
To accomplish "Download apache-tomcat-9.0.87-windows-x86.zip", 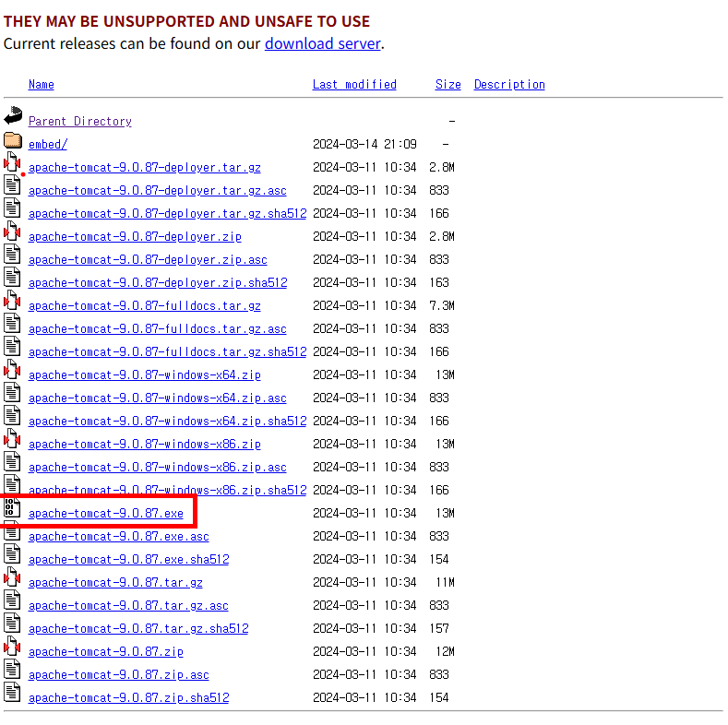I will [x=144, y=445].
